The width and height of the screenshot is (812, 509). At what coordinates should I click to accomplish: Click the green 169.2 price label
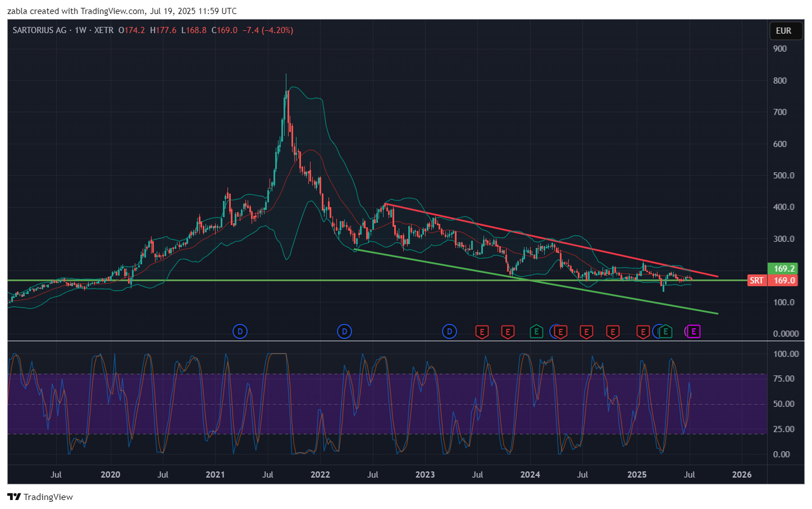pos(784,269)
